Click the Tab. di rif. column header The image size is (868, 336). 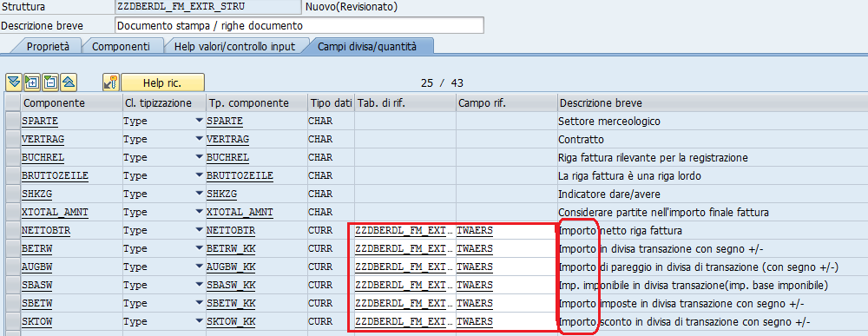tap(405, 103)
